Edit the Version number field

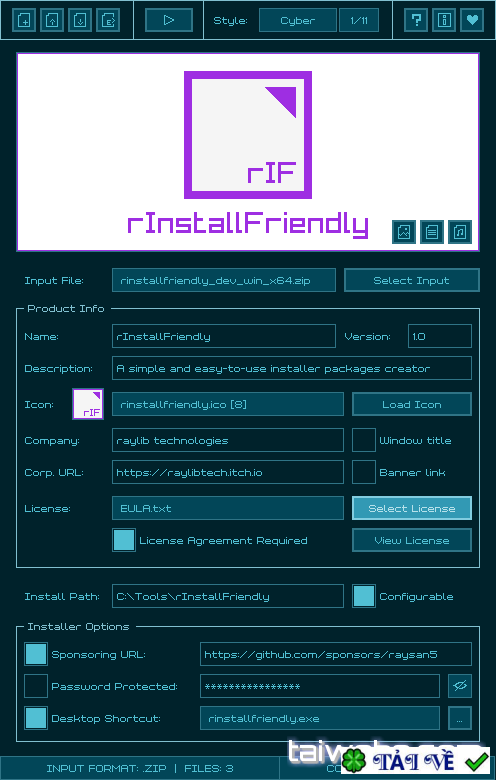coord(440,336)
